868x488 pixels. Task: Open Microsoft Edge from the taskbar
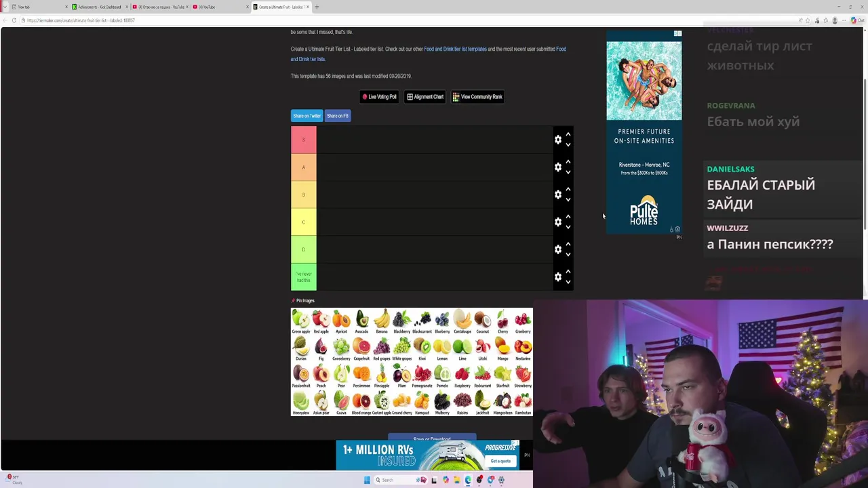(468, 480)
